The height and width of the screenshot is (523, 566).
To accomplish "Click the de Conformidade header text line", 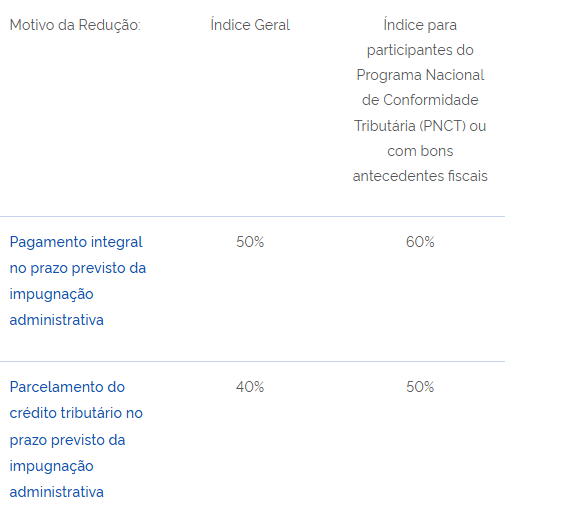I will pyautogui.click(x=420, y=100).
